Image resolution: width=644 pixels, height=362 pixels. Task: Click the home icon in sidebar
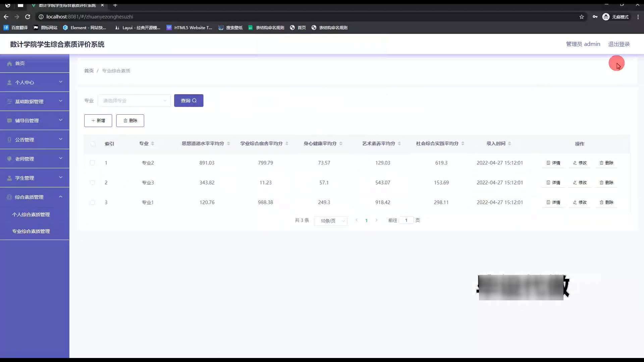coord(9,63)
